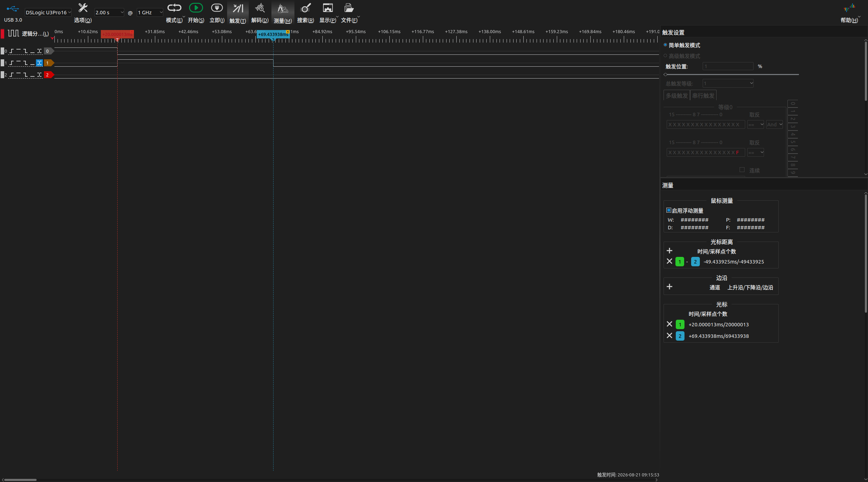The image size is (868, 482).
Task: Open the 2.00 s sample duration dropdown
Action: point(109,13)
